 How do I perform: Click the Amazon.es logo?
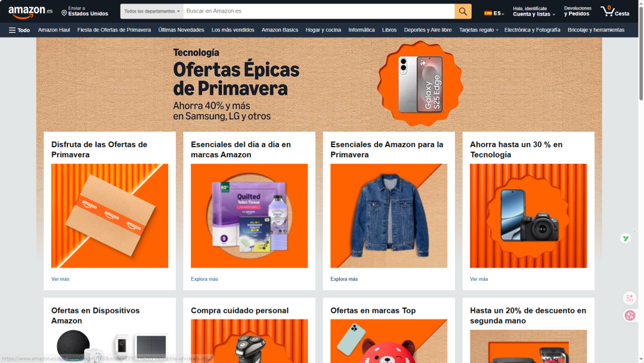(x=30, y=12)
